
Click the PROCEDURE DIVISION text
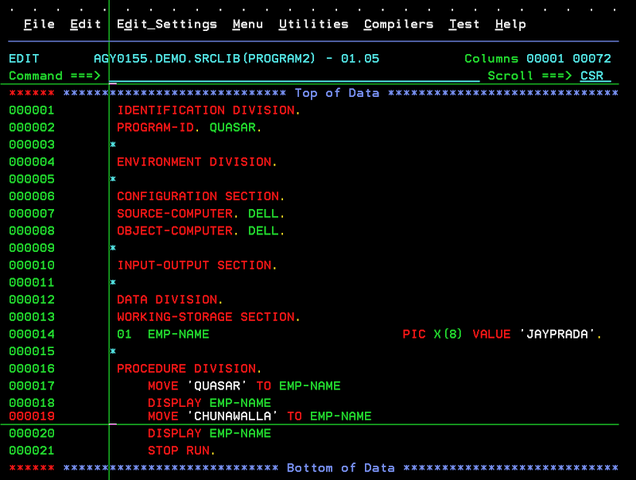point(189,369)
